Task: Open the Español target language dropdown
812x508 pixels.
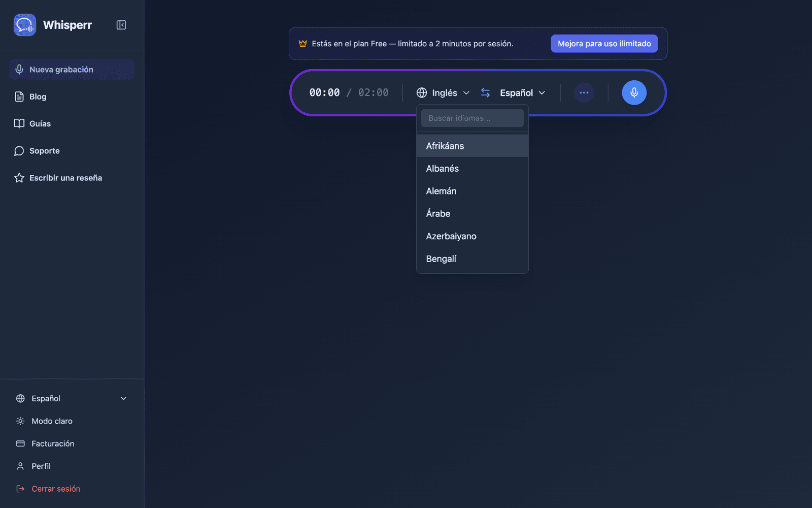Action: [523, 93]
